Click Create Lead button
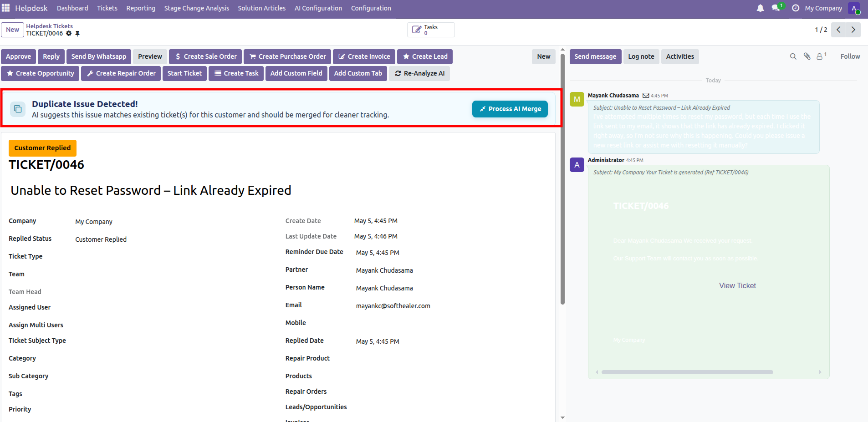Viewport: 868px width, 422px height. [x=425, y=56]
